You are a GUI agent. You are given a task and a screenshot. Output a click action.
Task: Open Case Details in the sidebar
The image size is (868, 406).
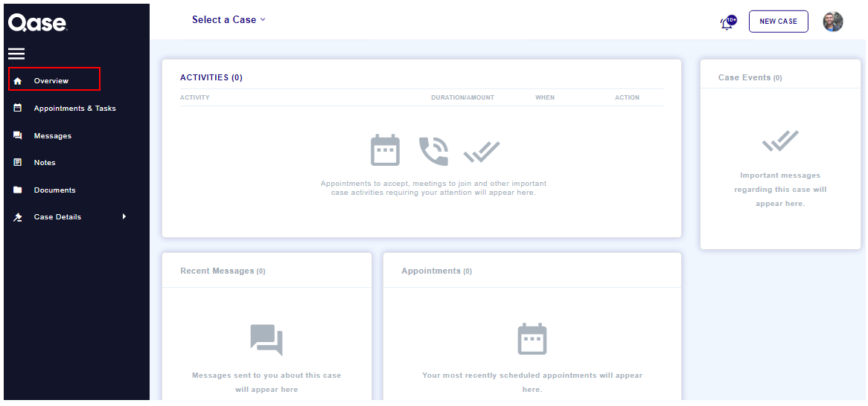[57, 217]
